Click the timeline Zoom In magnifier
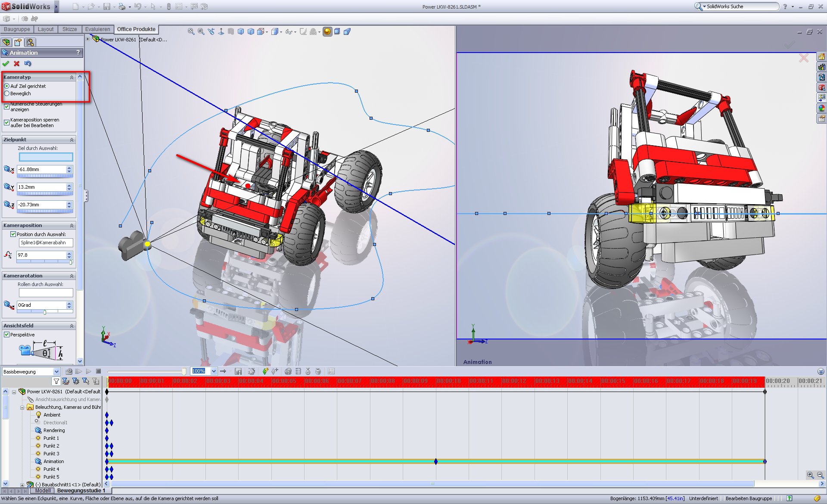Viewport: 827px width, 504px height. click(810, 475)
